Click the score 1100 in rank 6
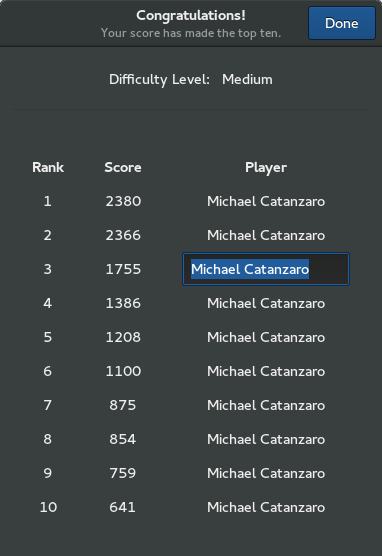The image size is (382, 556). (x=123, y=371)
